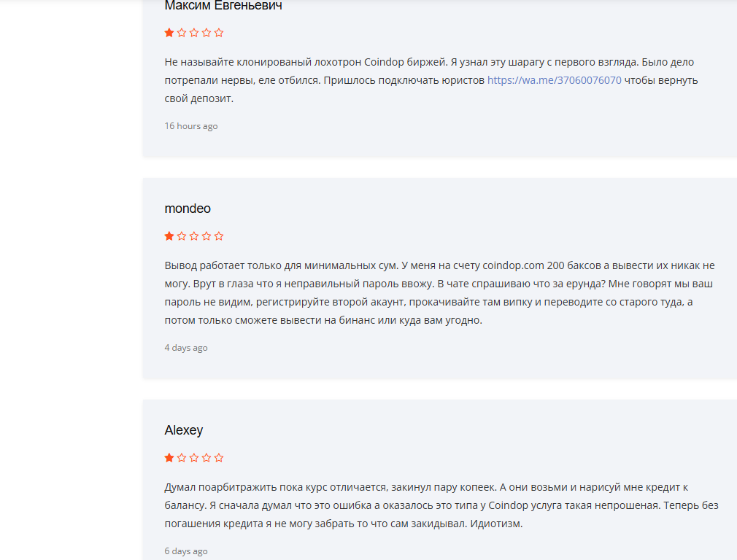Click the second star in mondeo's rating

pos(182,236)
